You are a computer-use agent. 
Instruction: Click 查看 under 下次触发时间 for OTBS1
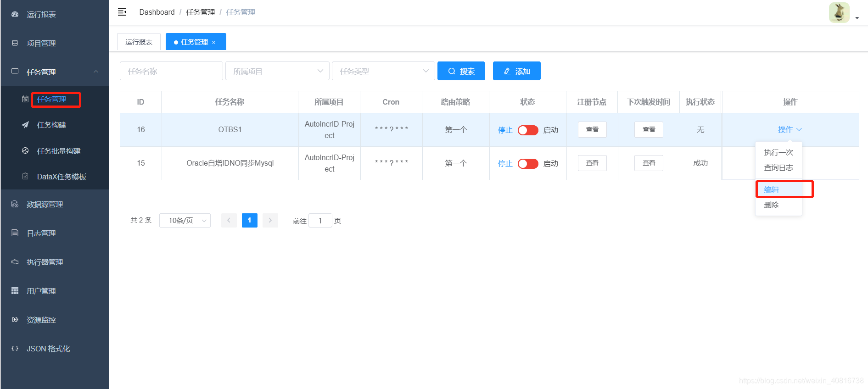649,130
